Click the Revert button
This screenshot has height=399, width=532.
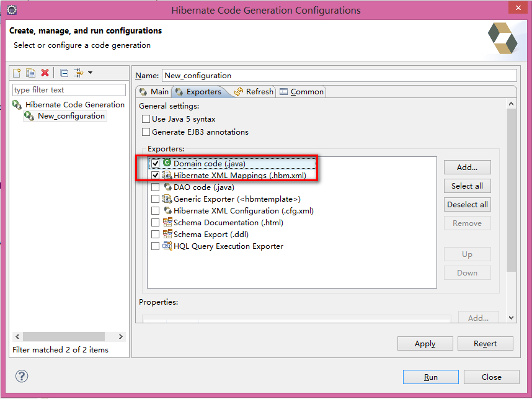pyautogui.click(x=485, y=344)
